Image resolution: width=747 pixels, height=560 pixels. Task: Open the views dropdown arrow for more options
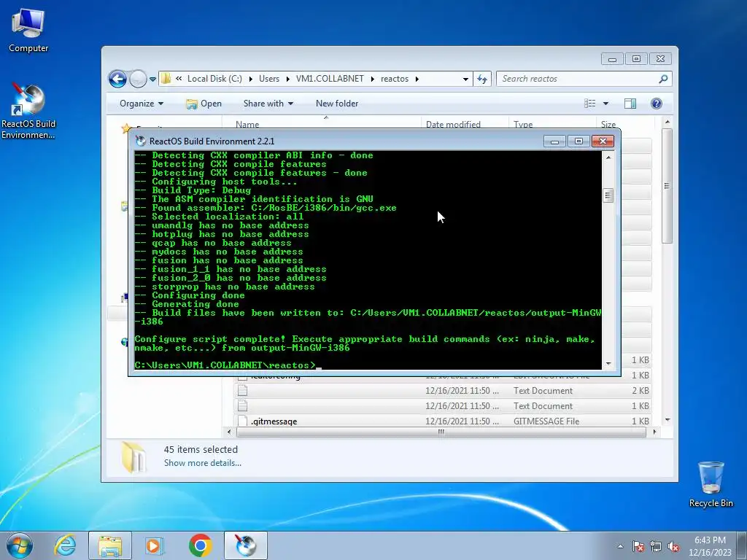[x=606, y=104]
